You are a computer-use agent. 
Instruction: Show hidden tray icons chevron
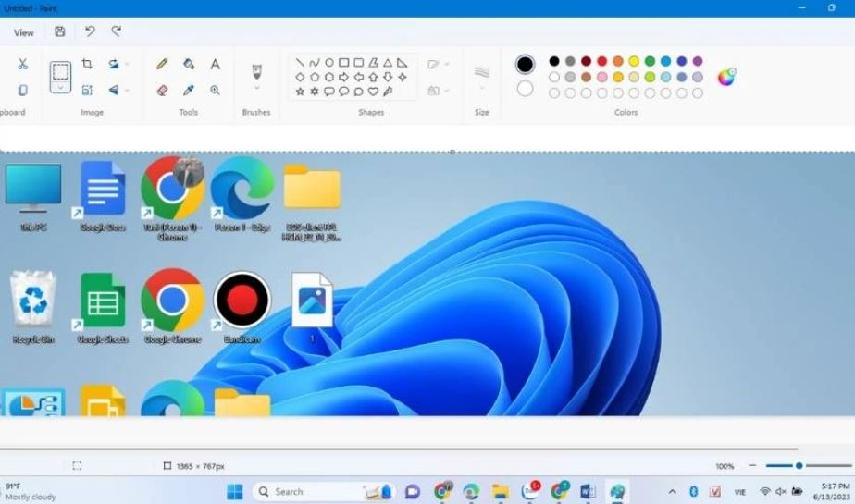click(673, 491)
